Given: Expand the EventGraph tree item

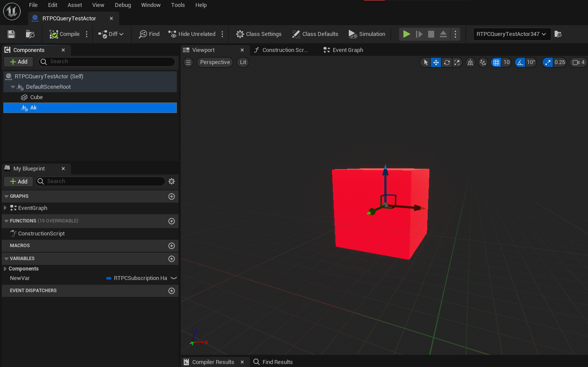Looking at the screenshot, I should [x=5, y=208].
